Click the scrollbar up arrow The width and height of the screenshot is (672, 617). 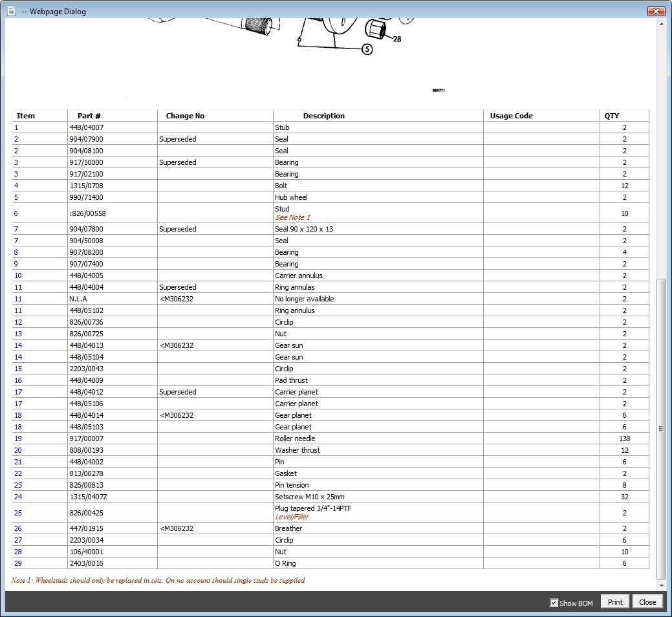(x=662, y=24)
